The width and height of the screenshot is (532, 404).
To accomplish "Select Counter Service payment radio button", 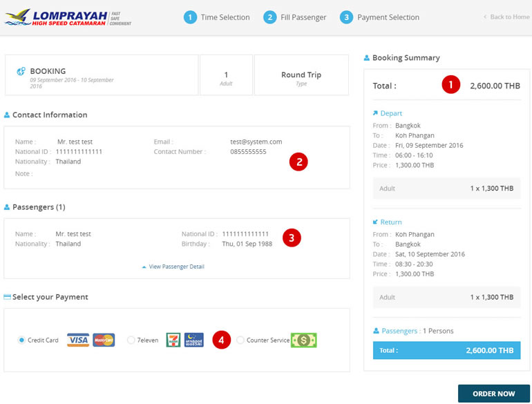I will (240, 340).
